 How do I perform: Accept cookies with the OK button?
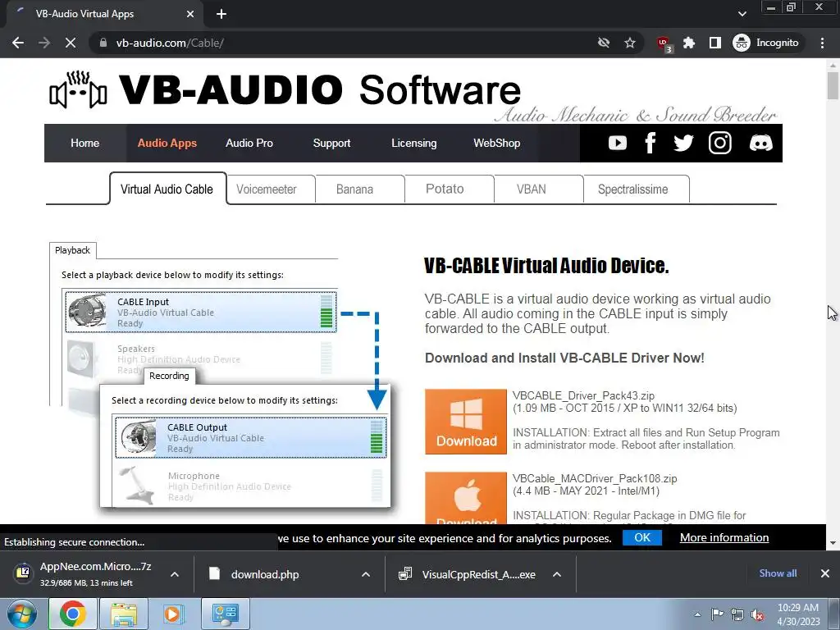point(641,537)
